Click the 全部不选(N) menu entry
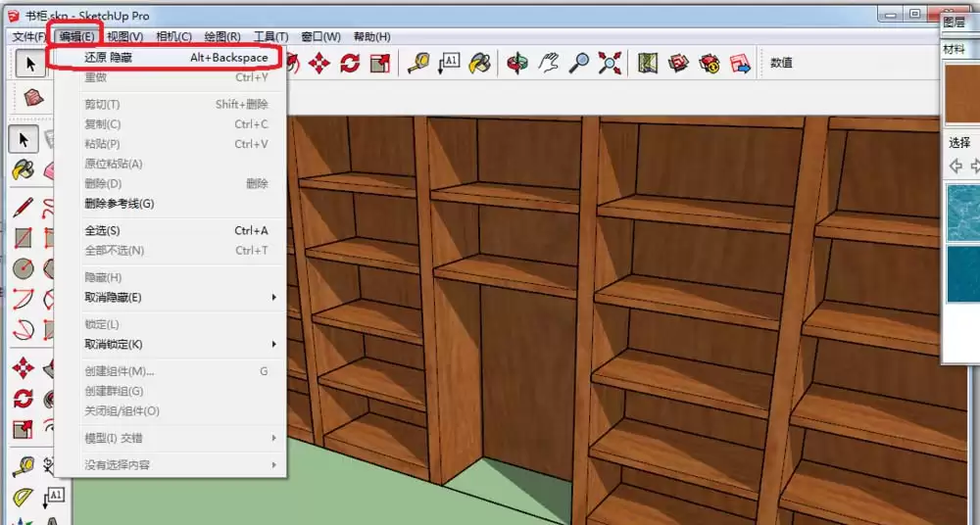The height and width of the screenshot is (525, 980). 170,250
